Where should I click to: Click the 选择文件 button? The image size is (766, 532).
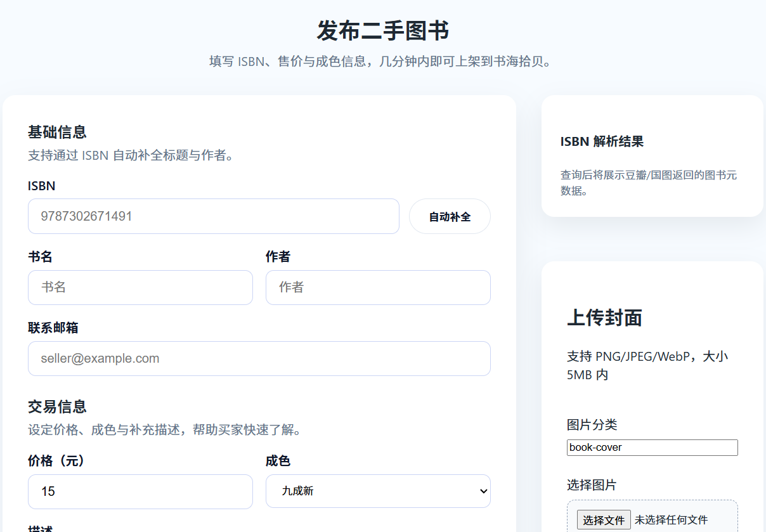click(x=604, y=520)
